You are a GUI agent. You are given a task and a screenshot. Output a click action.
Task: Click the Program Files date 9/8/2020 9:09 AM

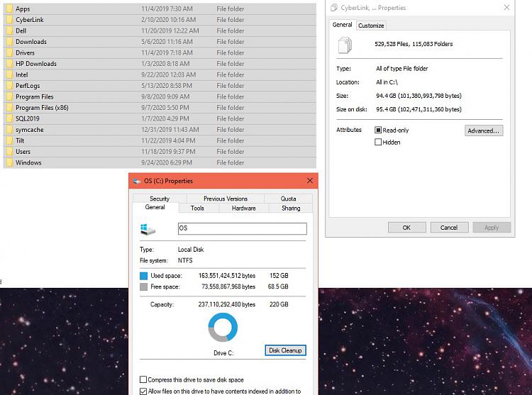(165, 96)
